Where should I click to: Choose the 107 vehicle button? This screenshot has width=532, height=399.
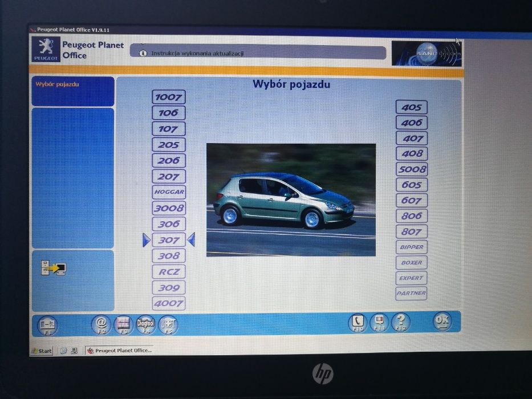(169, 129)
